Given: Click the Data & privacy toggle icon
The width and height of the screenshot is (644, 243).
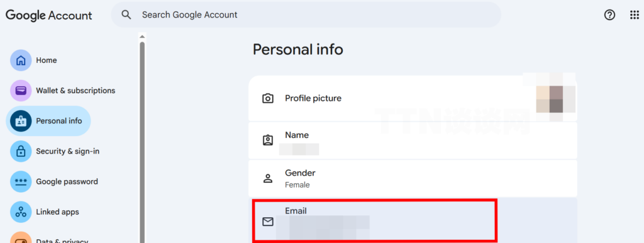Looking at the screenshot, I should click(x=21, y=238).
